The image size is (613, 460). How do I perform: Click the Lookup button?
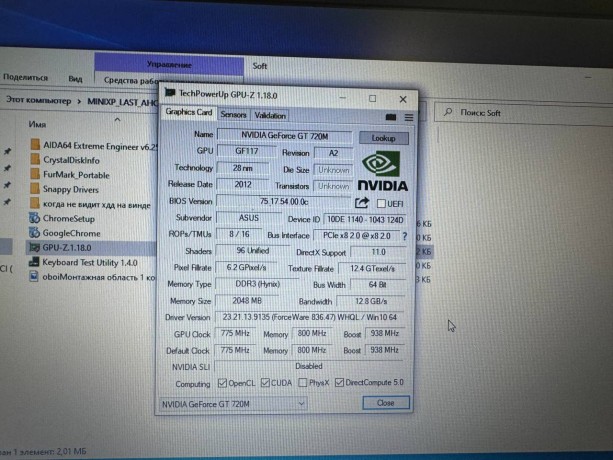click(384, 138)
